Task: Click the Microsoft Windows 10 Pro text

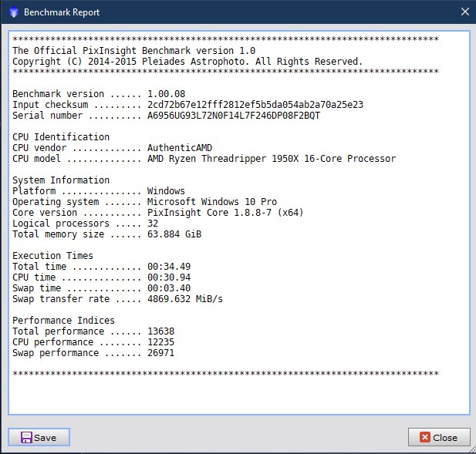Action: 212,202
